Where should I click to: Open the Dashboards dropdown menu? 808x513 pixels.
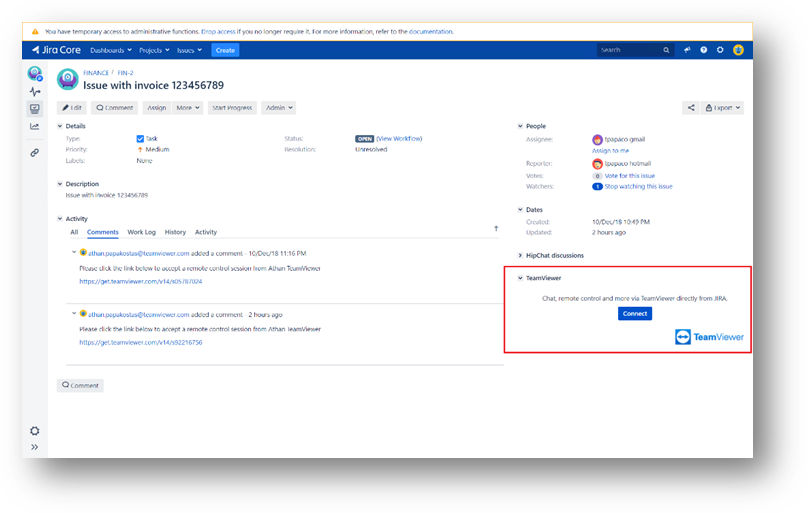[x=111, y=50]
